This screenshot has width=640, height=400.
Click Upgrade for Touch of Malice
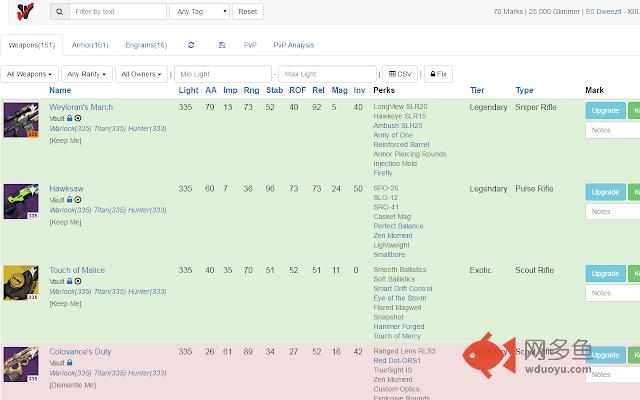pyautogui.click(x=605, y=273)
